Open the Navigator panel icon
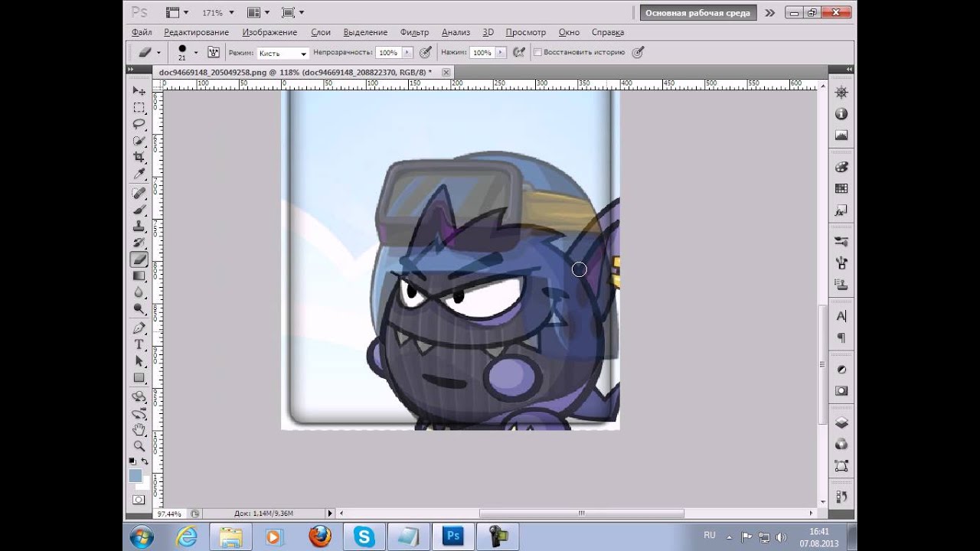The image size is (980, 551). 841,92
